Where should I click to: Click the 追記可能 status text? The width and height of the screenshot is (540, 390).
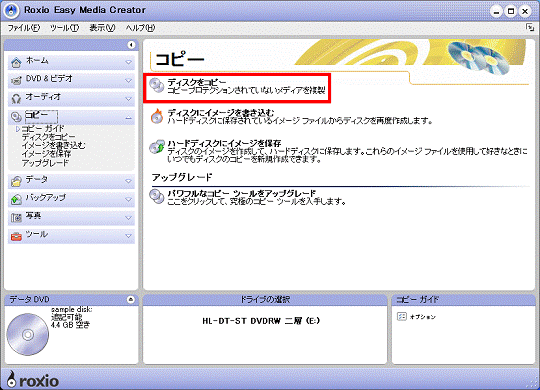(67, 317)
